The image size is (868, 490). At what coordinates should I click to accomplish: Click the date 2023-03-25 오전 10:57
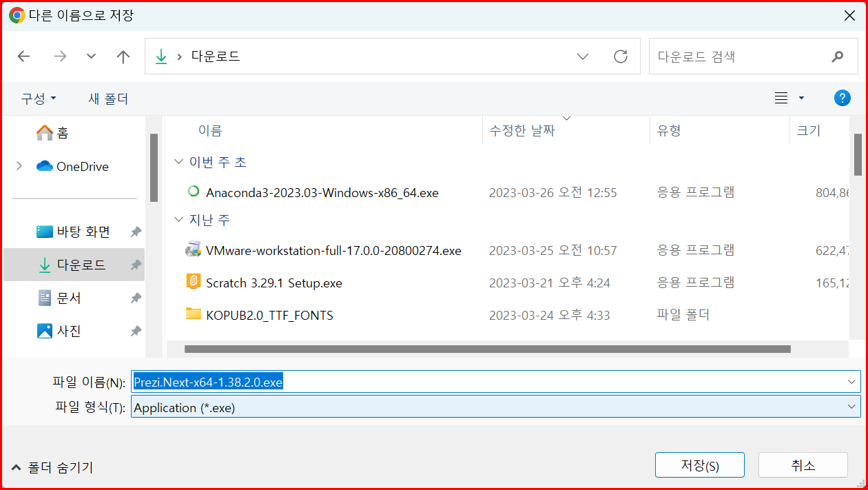[x=552, y=250]
